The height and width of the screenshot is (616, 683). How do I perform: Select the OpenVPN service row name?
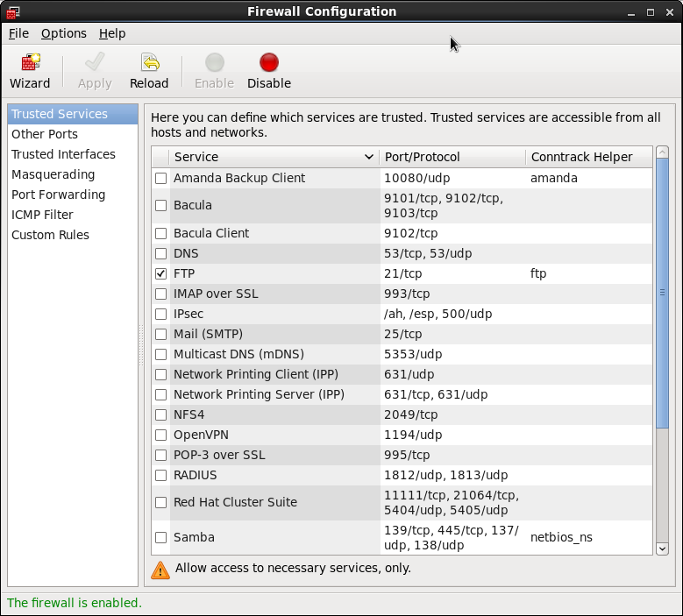click(201, 435)
